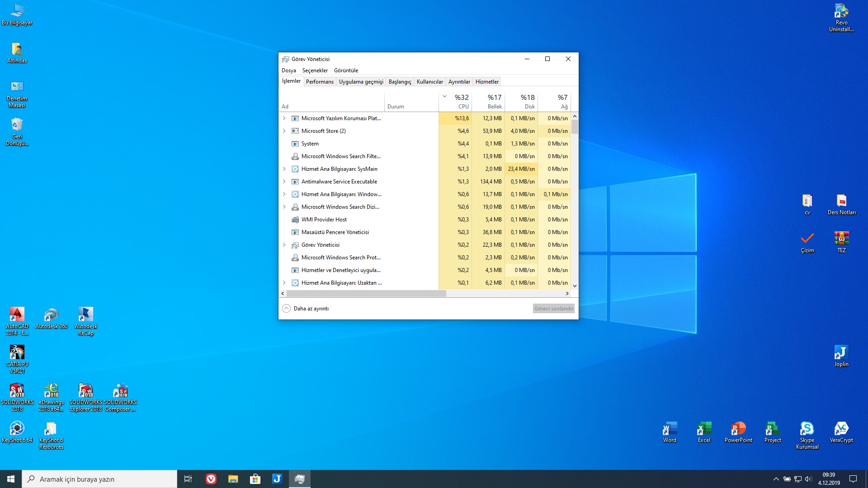
Task: Launch Autodesk 360 shortcut
Action: (52, 318)
